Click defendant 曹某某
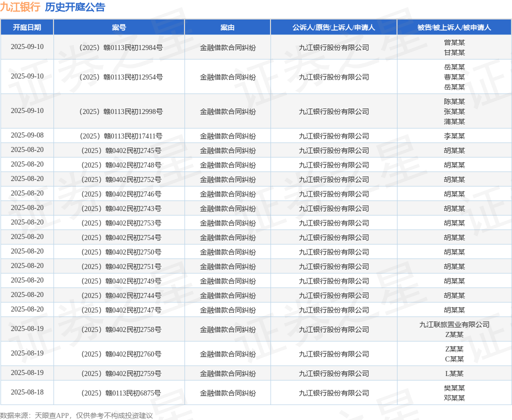 [x=454, y=77]
